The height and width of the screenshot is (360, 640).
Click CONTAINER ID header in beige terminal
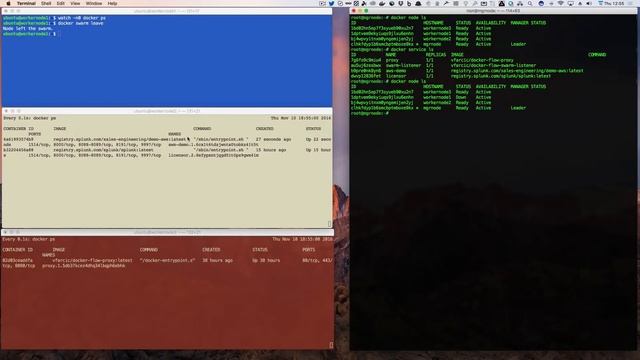pyautogui.click(x=18, y=129)
